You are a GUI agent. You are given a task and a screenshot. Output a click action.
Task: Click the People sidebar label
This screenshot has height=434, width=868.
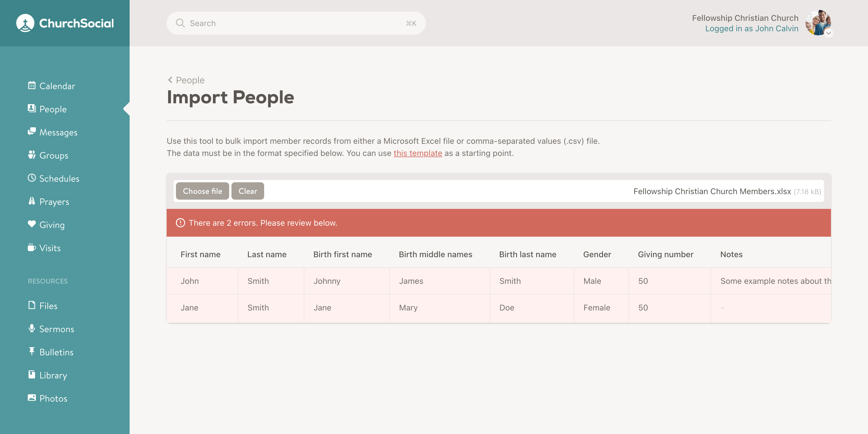[53, 109]
